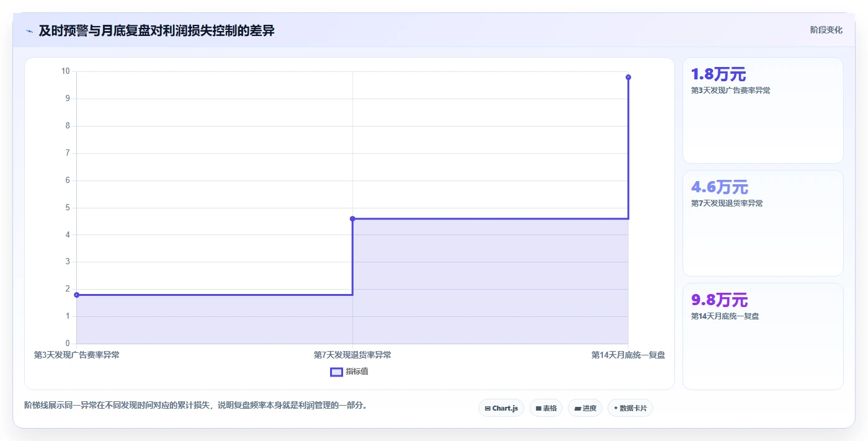Click the 1.8万元 card value

point(718,74)
